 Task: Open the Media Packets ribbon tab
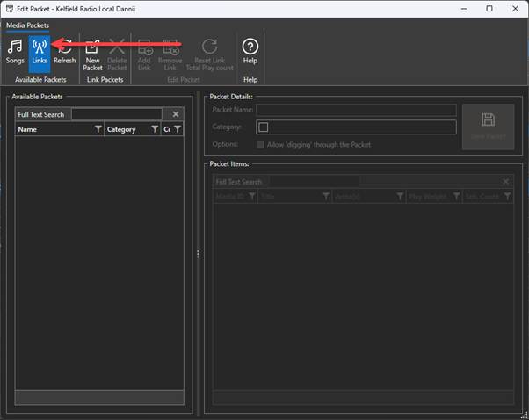tap(27, 25)
